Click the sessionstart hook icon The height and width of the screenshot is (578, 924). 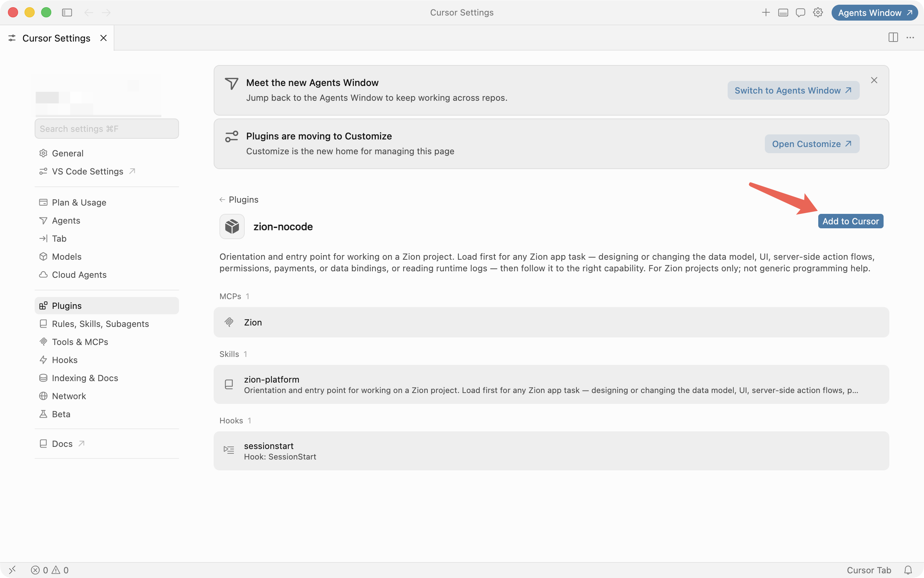point(229,450)
